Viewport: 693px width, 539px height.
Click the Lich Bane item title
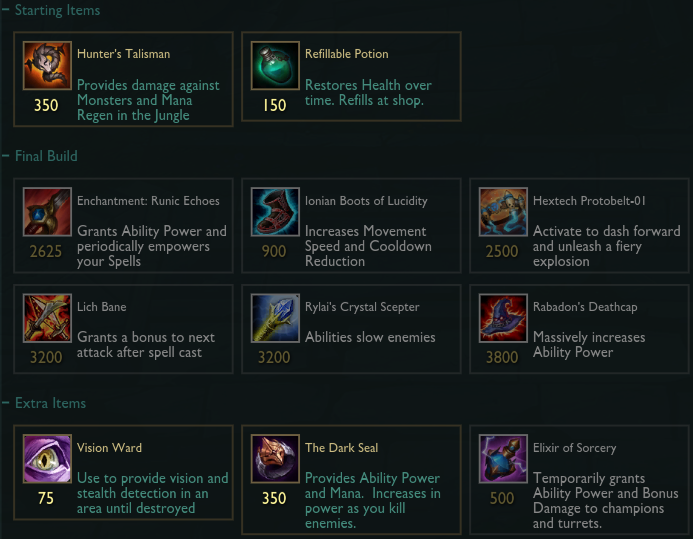coord(102,307)
